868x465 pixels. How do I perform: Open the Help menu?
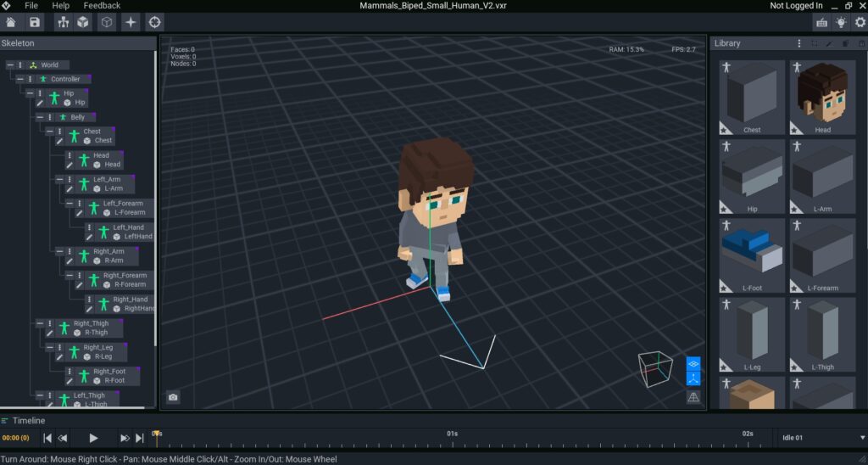(x=61, y=6)
